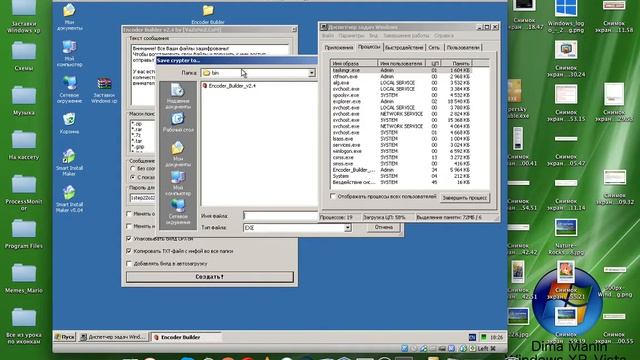Switch to Диспетчер задач taskbar button
This screenshot has width=640, height=360.
click(113, 337)
